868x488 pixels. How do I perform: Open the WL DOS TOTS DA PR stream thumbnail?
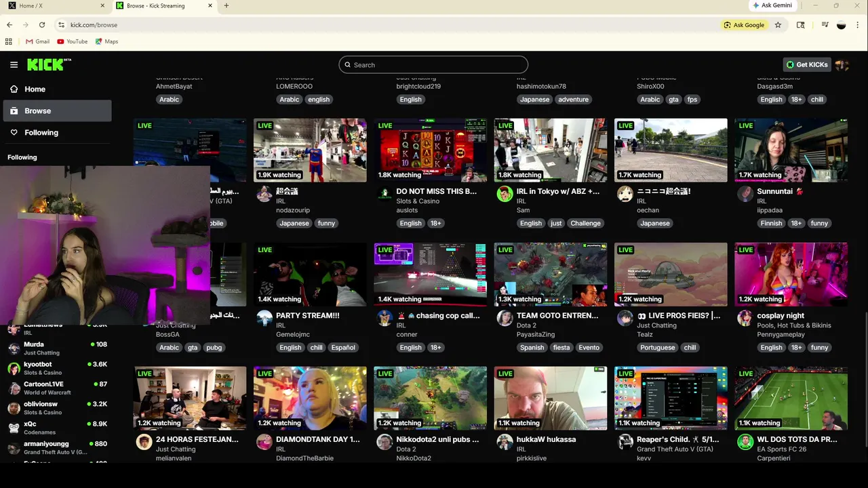pos(791,399)
